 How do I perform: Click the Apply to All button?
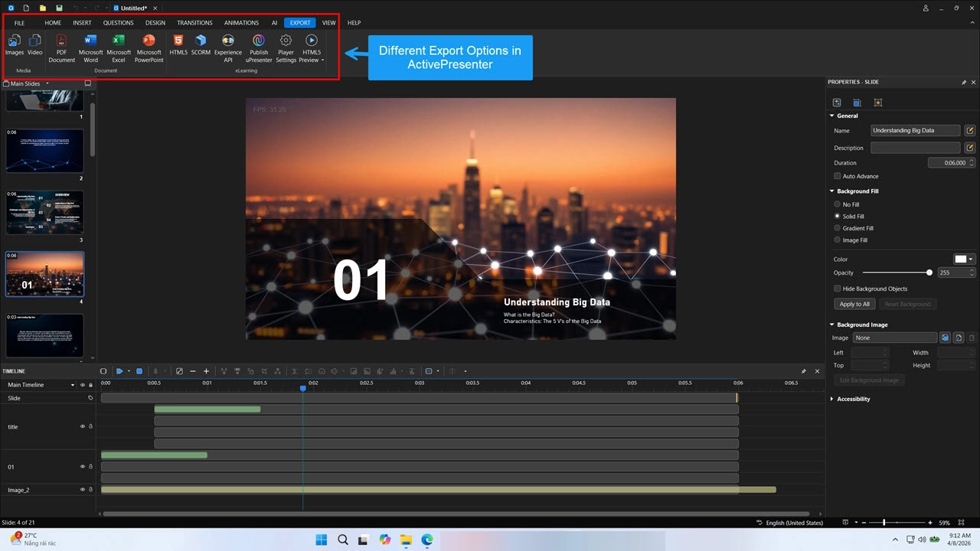(x=854, y=304)
